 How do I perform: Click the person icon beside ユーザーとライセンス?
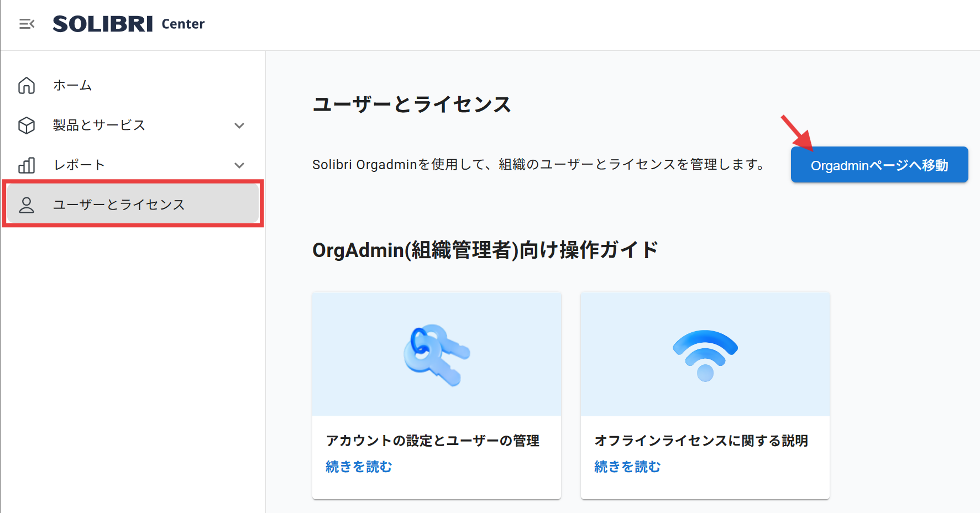(27, 205)
